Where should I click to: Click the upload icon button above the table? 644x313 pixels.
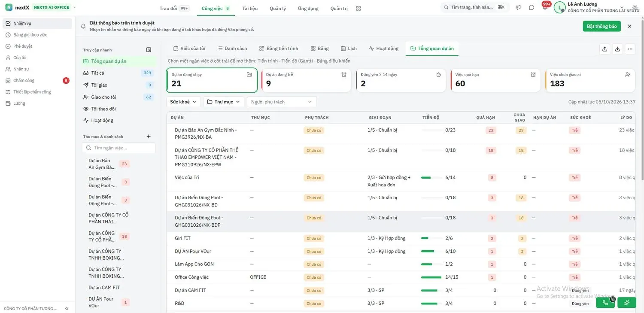(605, 49)
